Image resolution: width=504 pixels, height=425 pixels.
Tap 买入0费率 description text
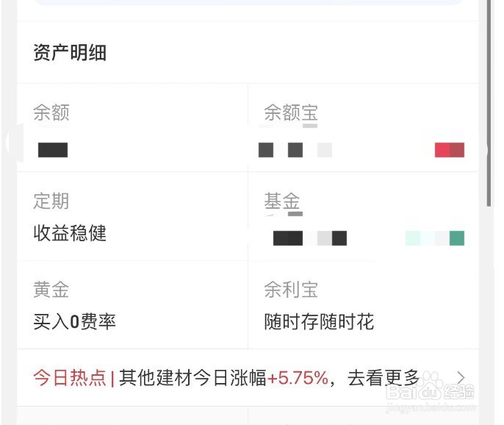pos(74,321)
